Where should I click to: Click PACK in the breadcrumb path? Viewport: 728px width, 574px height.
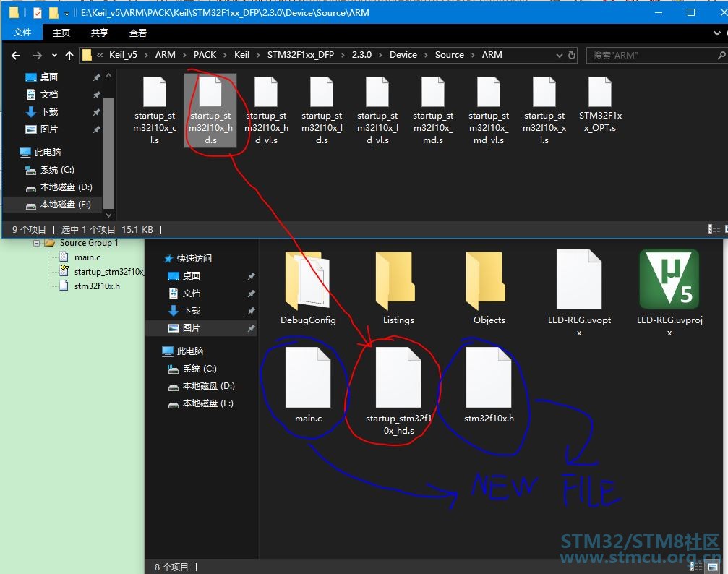pos(205,55)
